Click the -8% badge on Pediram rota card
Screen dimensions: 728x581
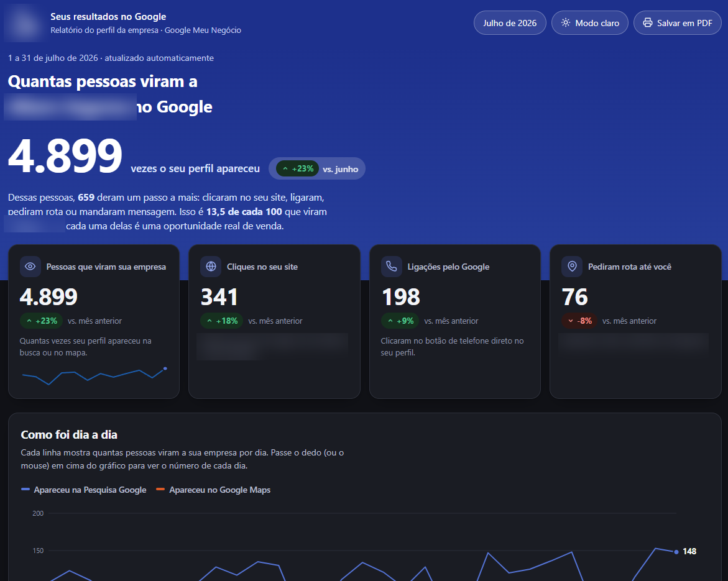579,321
